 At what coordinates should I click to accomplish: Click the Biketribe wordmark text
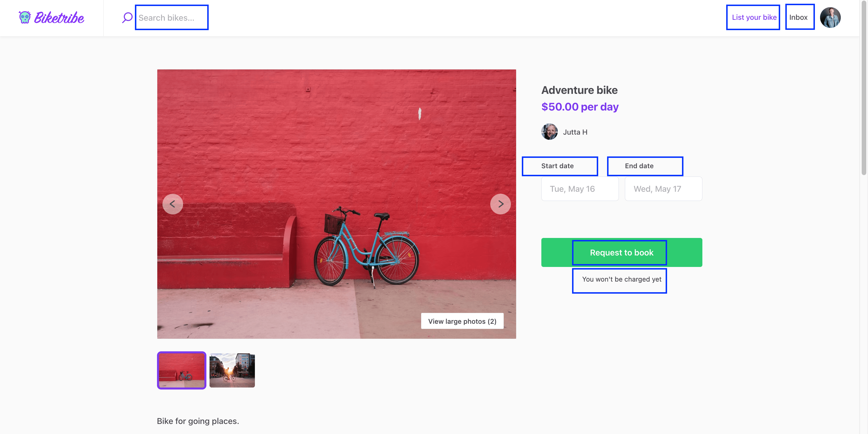(x=59, y=18)
